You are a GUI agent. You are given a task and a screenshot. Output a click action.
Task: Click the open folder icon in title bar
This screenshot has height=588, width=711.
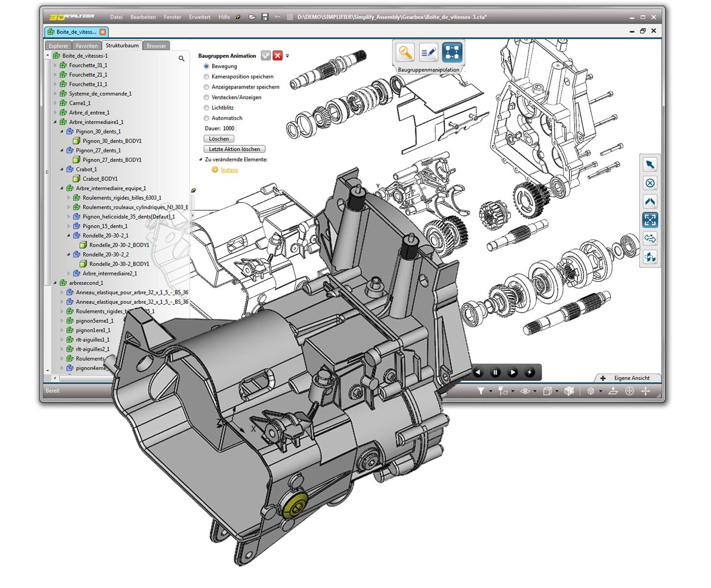tap(252, 17)
